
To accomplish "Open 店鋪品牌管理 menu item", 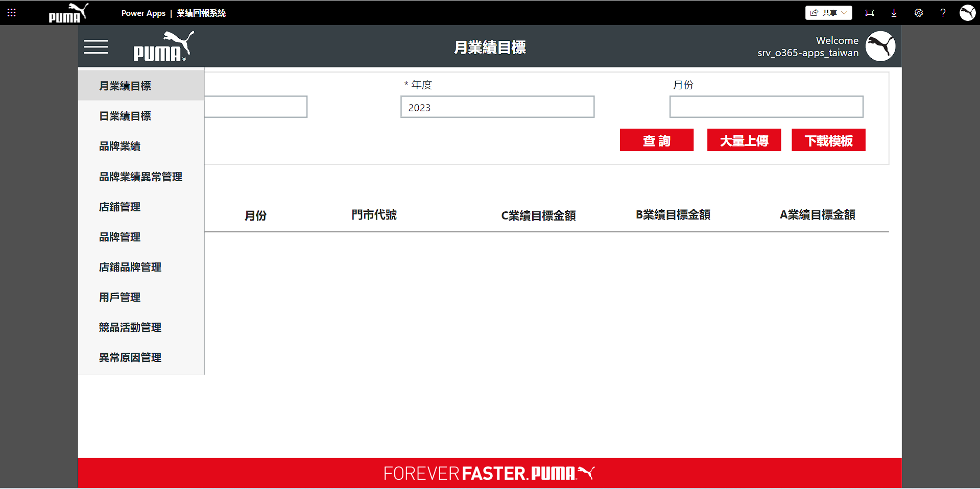I will (141, 267).
